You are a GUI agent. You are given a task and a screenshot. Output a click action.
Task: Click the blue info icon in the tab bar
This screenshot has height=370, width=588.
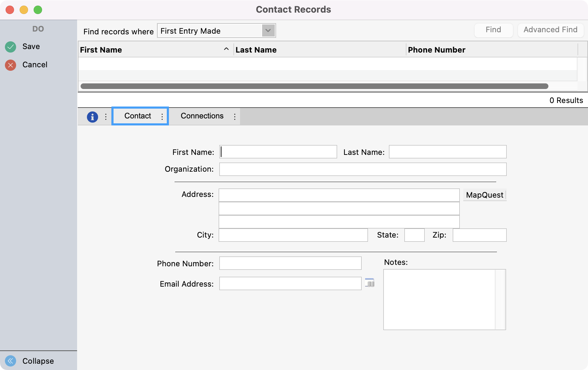click(x=93, y=117)
